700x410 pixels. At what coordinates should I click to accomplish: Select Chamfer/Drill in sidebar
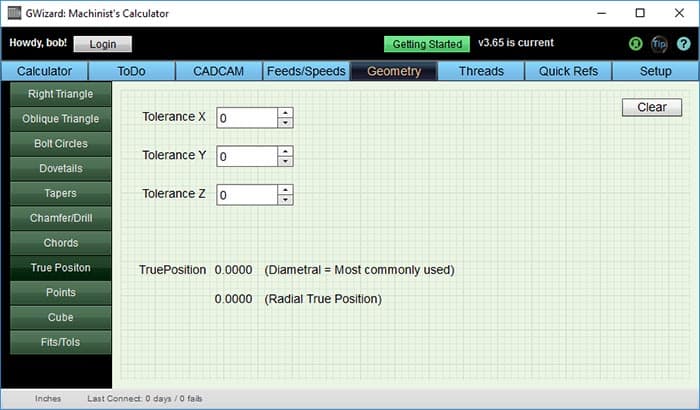(x=61, y=218)
